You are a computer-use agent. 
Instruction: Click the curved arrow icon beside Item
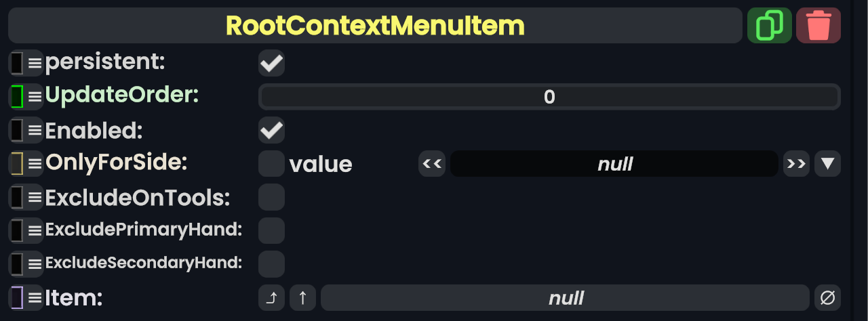pyautogui.click(x=271, y=298)
